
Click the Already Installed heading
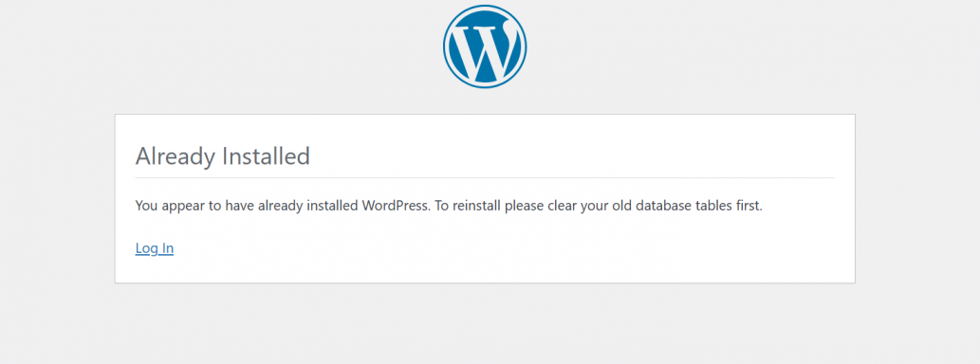[223, 156]
